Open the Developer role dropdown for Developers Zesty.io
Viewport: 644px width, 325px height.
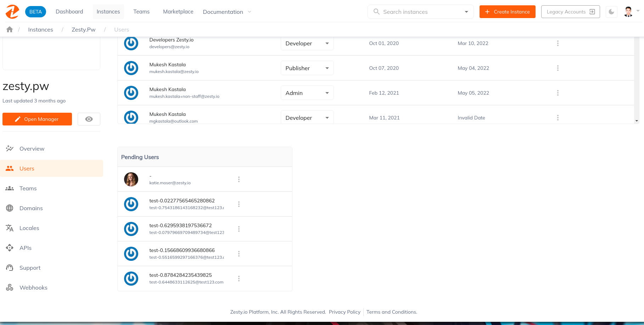coord(307,43)
